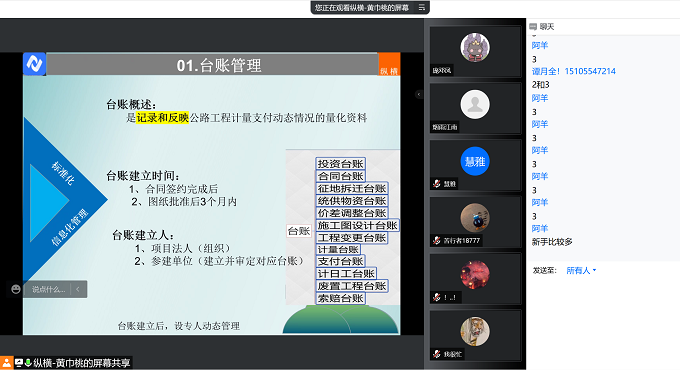680x370 pixels.
Task: Toggle the muted mic on the red-avatar participant
Action: (x=437, y=297)
